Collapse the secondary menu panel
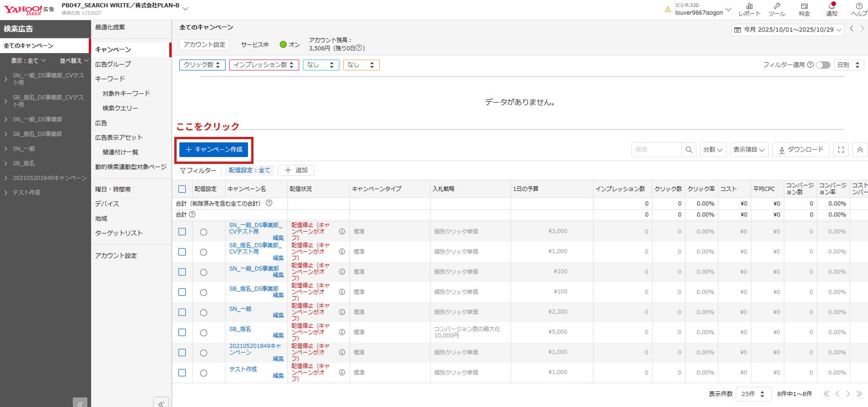The height and width of the screenshot is (407, 868). [161, 403]
